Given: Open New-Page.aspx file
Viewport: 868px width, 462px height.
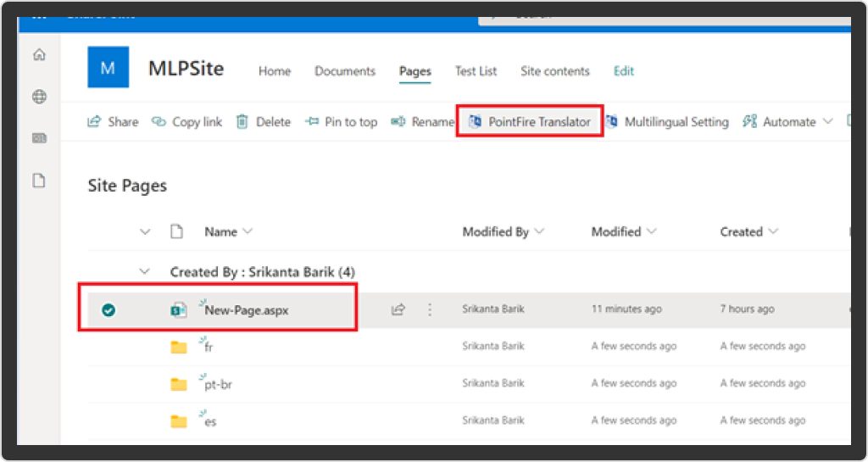Looking at the screenshot, I should pos(247,310).
